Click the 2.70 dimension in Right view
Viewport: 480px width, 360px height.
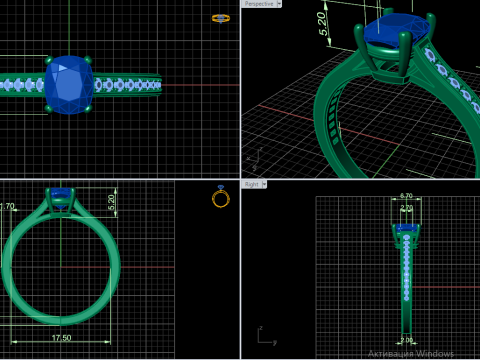click(407, 207)
